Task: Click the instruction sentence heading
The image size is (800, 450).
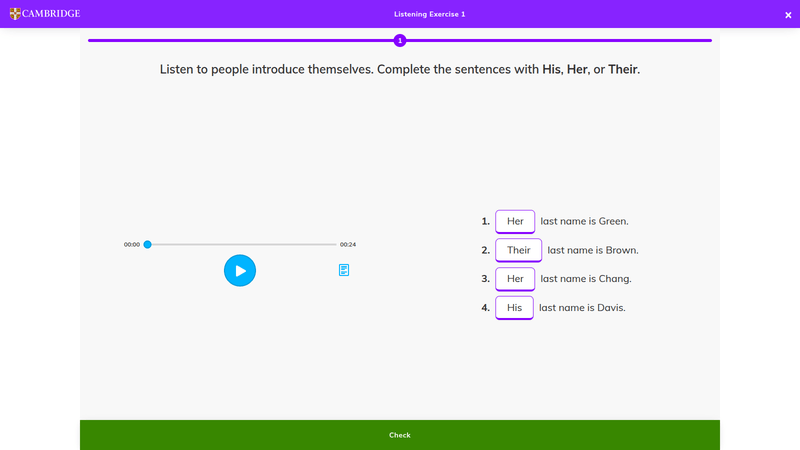Action: [400, 69]
